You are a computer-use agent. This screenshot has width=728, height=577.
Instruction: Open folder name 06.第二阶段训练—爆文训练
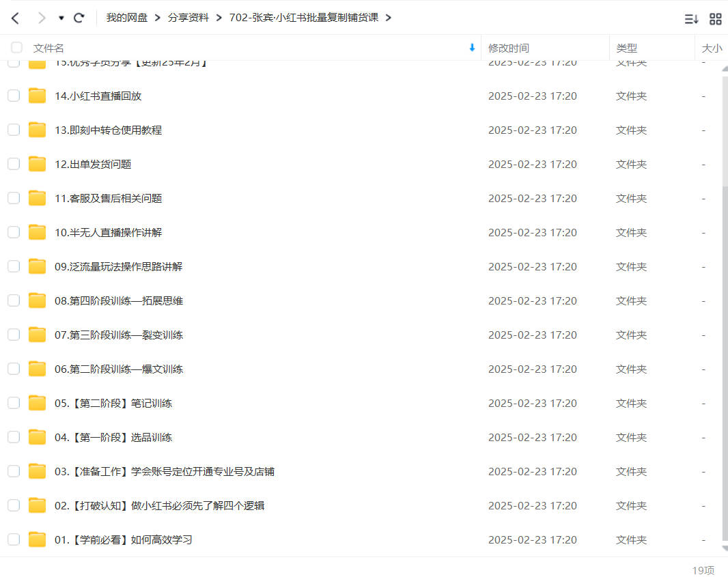point(119,369)
